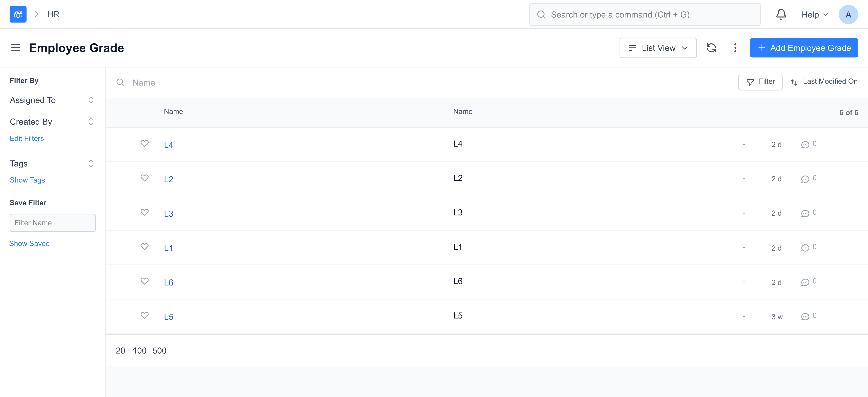Image resolution: width=868 pixels, height=397 pixels.
Task: Click the Filter Name input field
Action: tap(53, 222)
